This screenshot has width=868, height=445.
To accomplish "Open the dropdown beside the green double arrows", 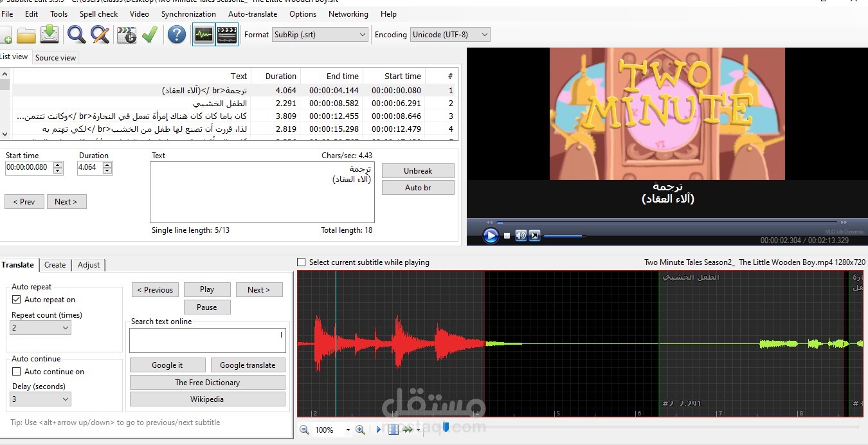I will coord(418,430).
